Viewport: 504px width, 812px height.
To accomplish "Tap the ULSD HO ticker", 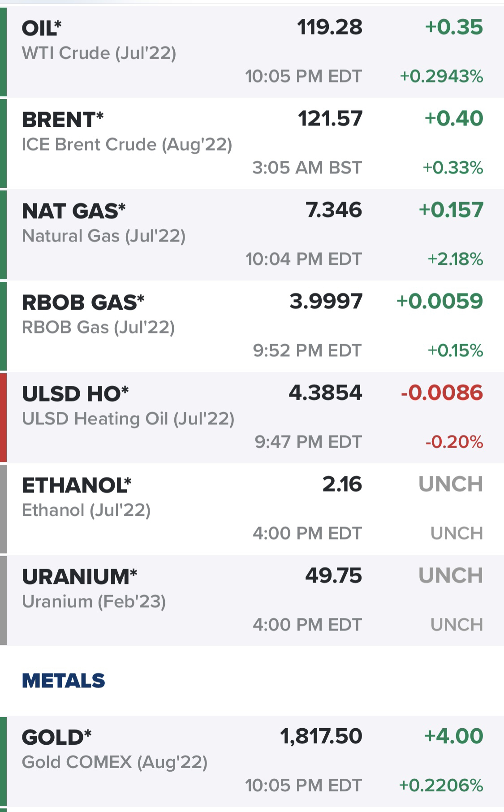I will [x=75, y=393].
